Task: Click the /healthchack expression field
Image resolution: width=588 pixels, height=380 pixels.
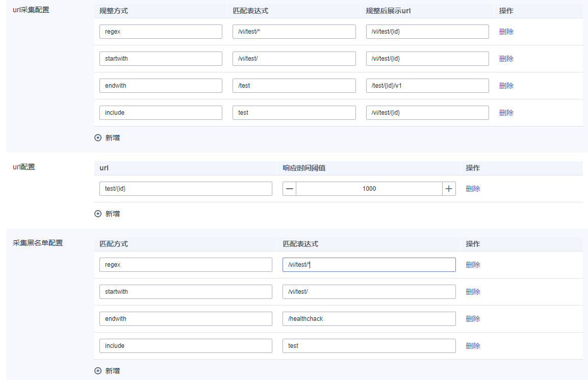Action: click(369, 319)
